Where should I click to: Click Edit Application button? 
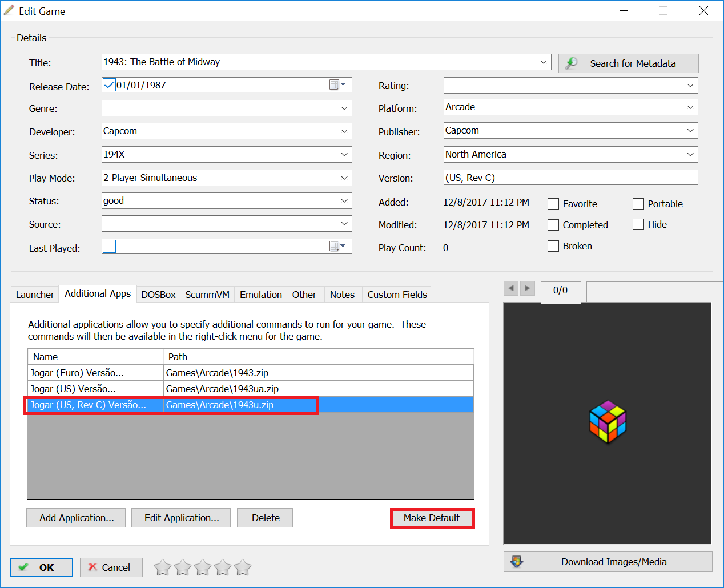point(181,518)
